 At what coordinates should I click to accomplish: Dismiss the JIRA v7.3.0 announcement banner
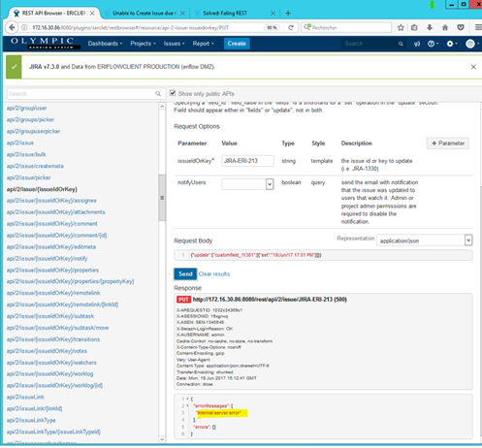473,67
